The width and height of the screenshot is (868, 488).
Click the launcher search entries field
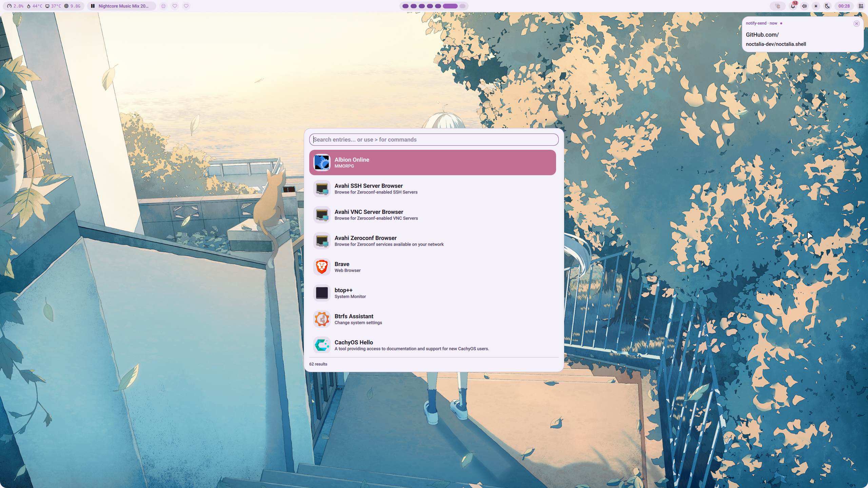[433, 140]
